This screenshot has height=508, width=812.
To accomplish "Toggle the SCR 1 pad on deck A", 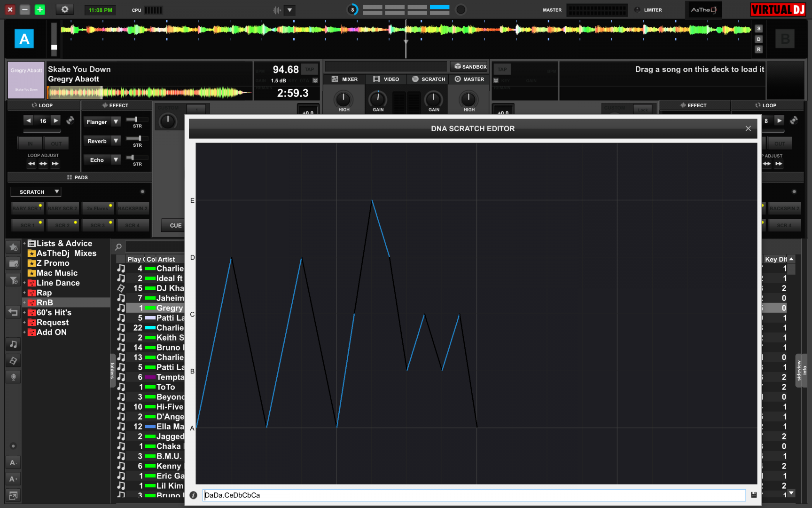I will point(27,225).
